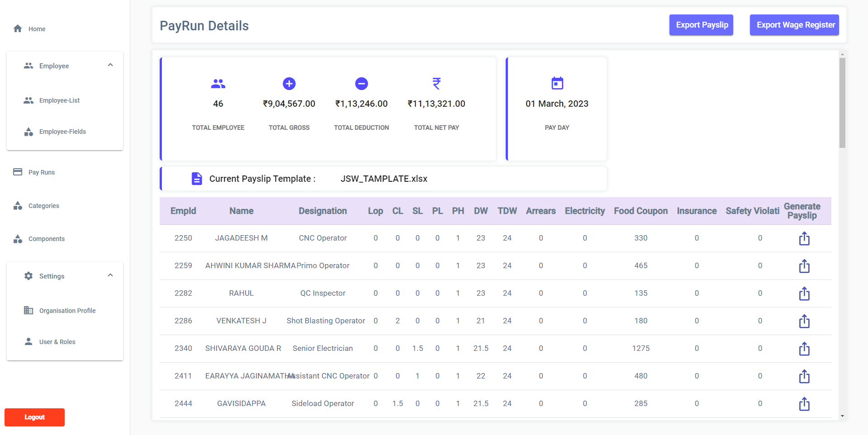Log out using the red Logout button
The image size is (868, 435).
click(x=34, y=417)
